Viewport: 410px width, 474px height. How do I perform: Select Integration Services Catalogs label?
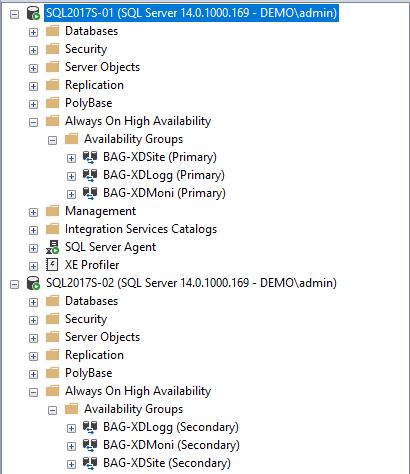[141, 229]
